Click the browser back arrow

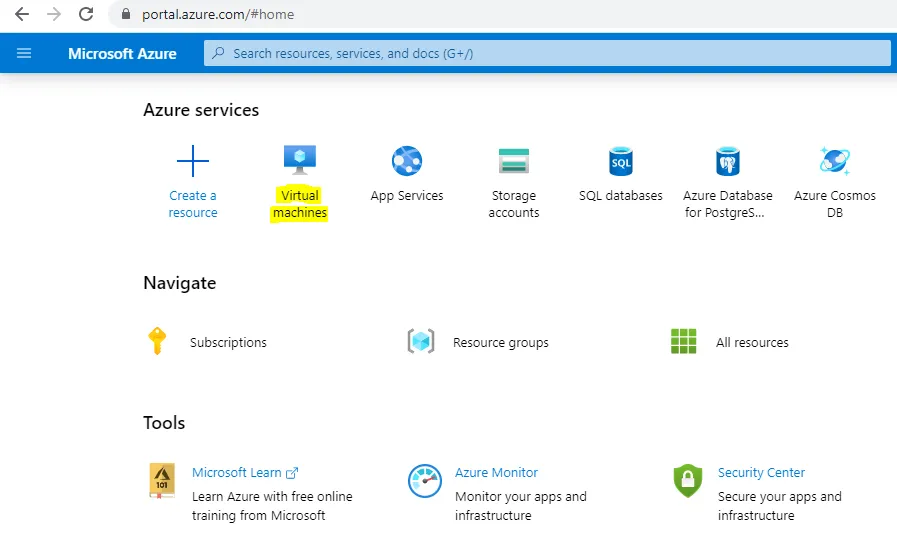pos(22,14)
